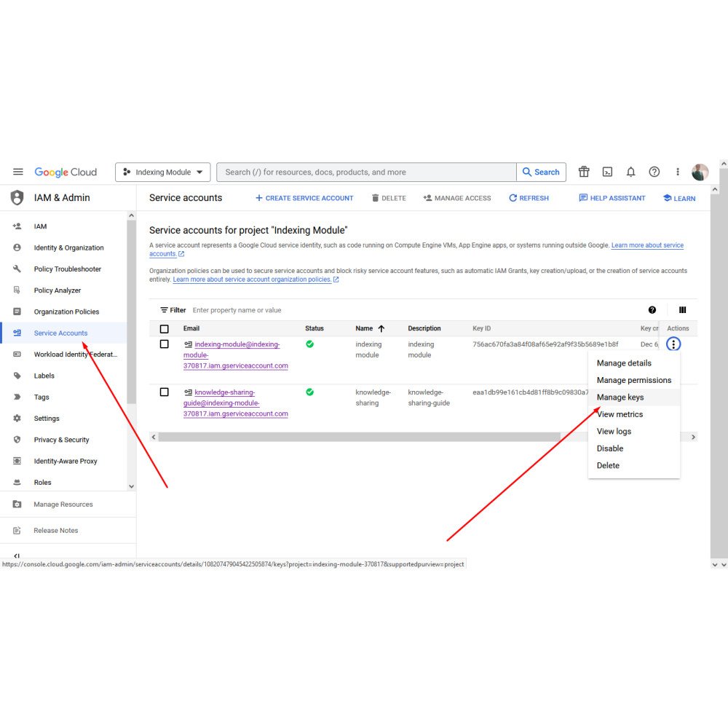Open Workload Identity Federation in sidebar
This screenshot has height=728, width=728.
click(x=63, y=355)
